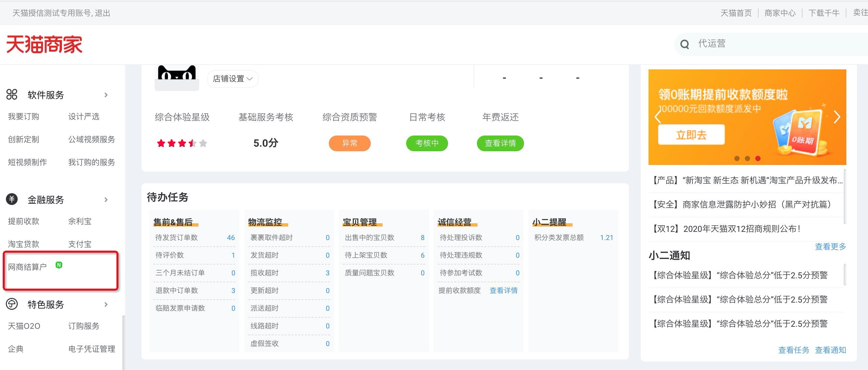Click the Tmall merchant logo

click(x=44, y=45)
